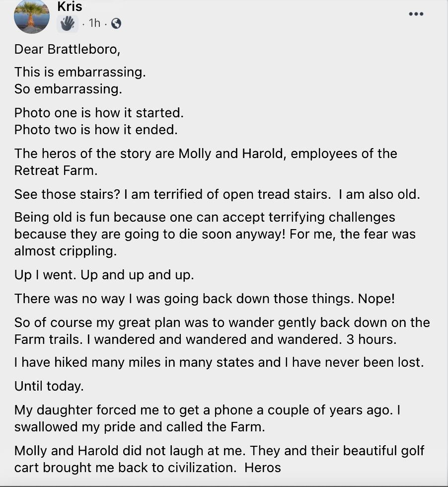Click the paragraph mentioning "3 hours."
The width and height of the screenshot is (448, 487).
pyautogui.click(x=222, y=331)
